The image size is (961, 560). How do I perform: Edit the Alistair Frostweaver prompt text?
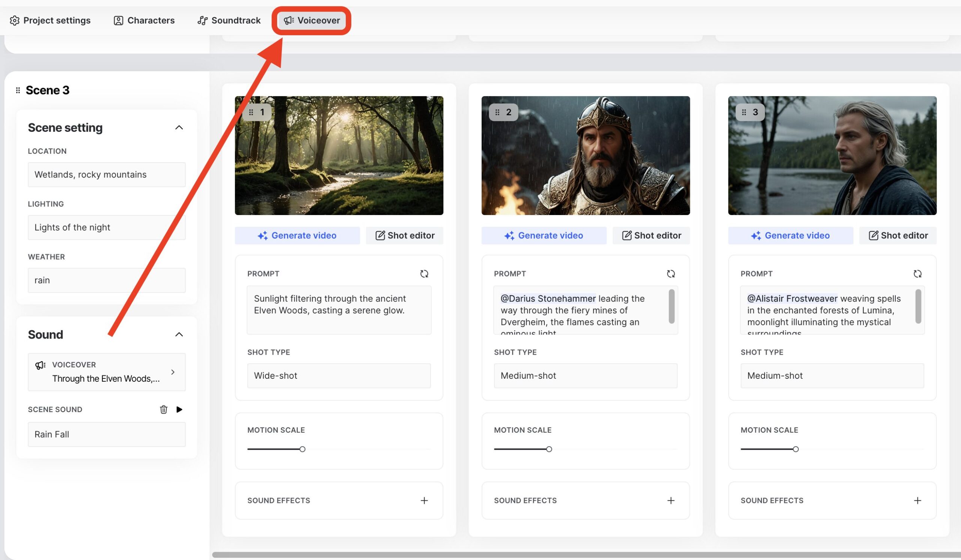pyautogui.click(x=833, y=310)
